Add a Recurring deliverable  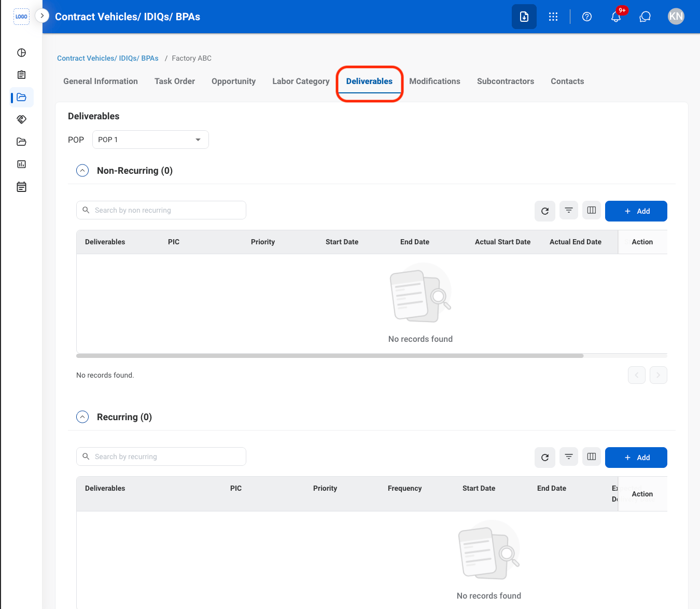coord(636,458)
